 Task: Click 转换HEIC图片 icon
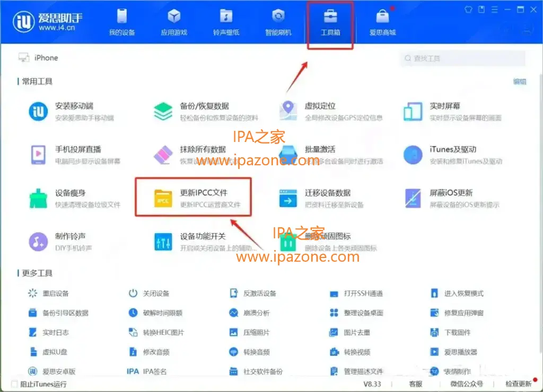point(133,332)
